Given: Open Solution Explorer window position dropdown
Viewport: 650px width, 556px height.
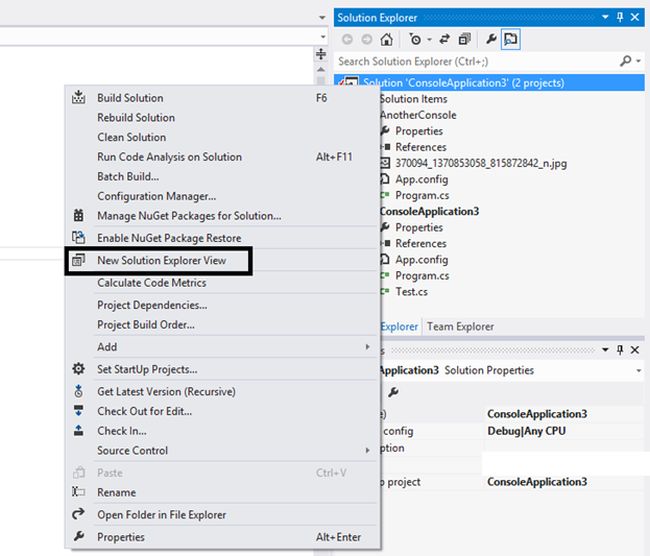Looking at the screenshot, I should coord(605,17).
